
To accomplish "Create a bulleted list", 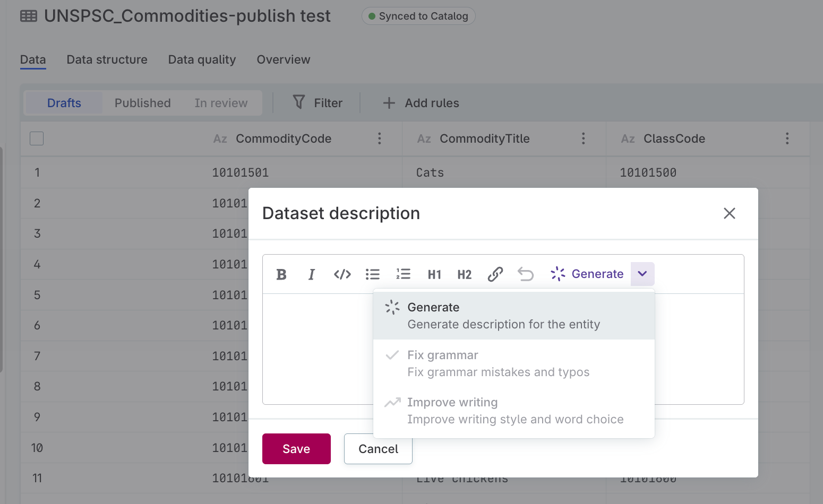I will coord(373,274).
